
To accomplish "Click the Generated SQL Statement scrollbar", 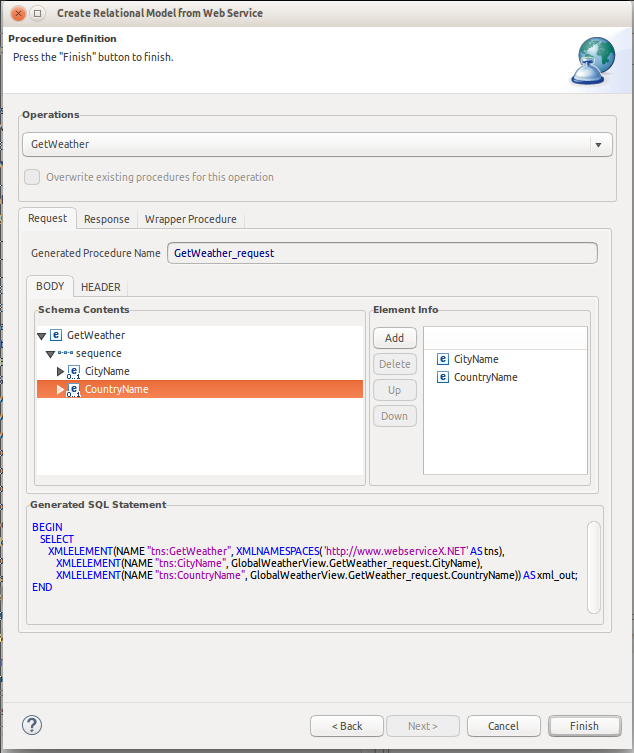I will pyautogui.click(x=594, y=567).
